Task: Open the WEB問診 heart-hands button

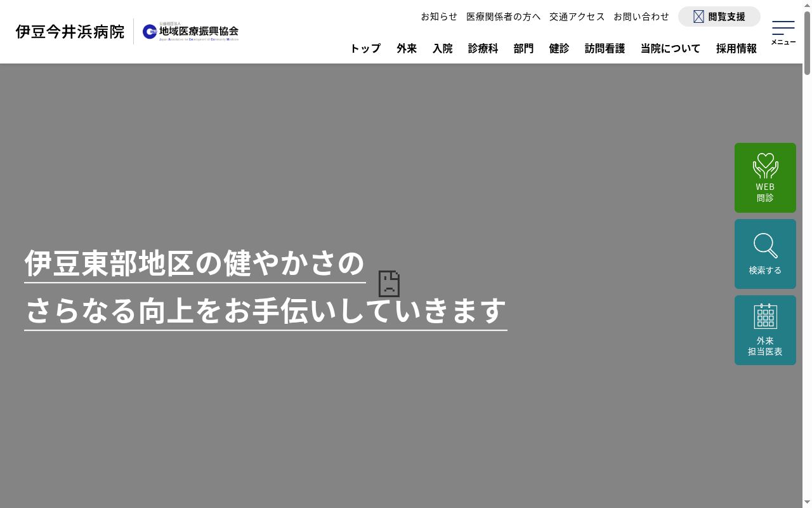Action: [765, 178]
